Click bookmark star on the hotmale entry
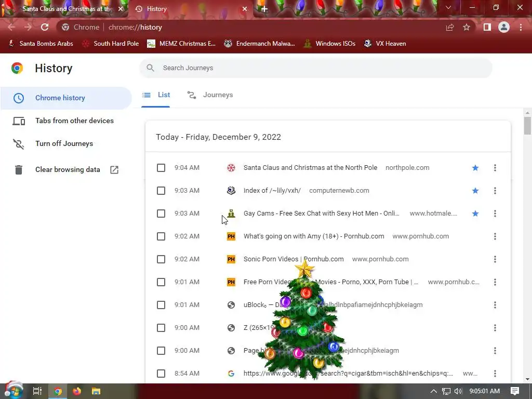The height and width of the screenshot is (399, 532). 475,214
